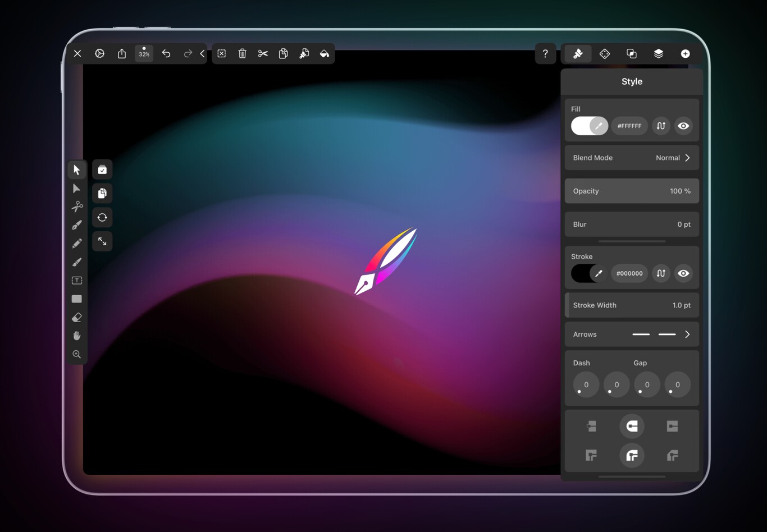Tap the Undo button

166,53
